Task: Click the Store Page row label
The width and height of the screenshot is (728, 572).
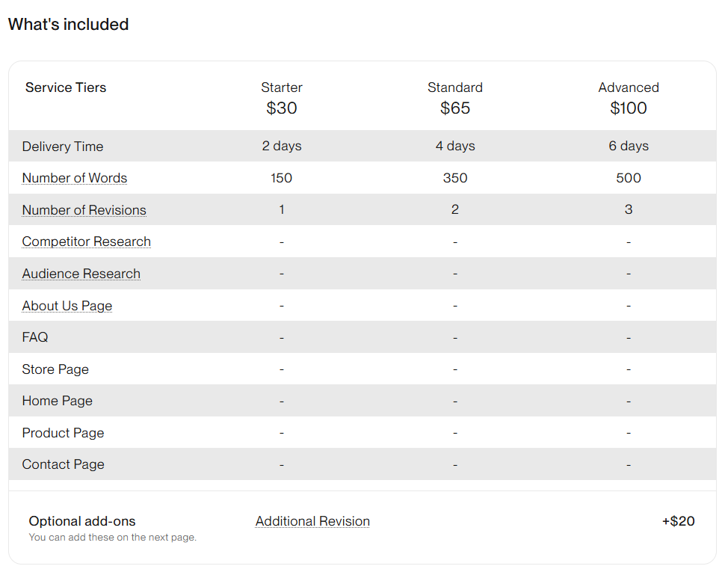Action: pyautogui.click(x=55, y=369)
